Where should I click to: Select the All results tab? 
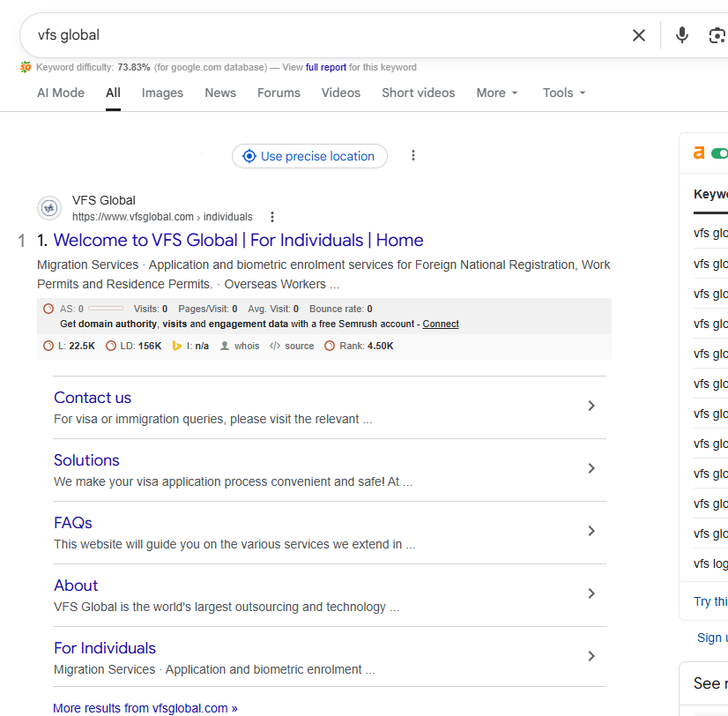tap(114, 93)
